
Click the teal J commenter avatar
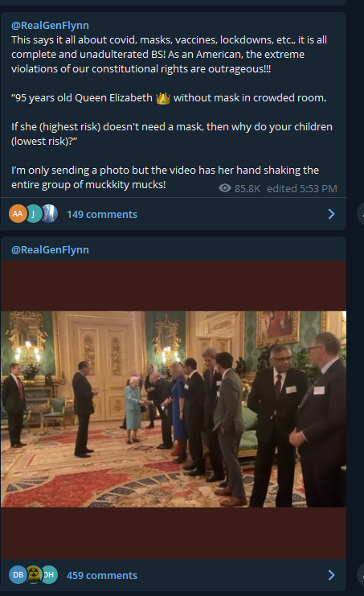coord(34,214)
